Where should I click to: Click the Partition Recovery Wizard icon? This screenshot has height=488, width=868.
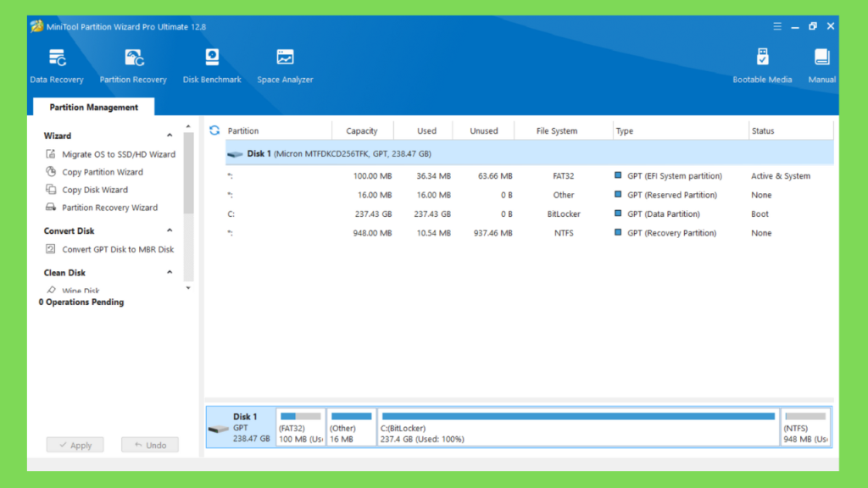[x=51, y=207]
